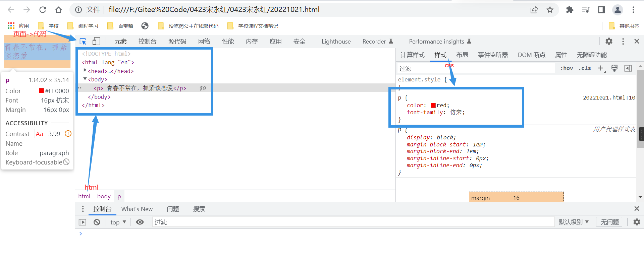The width and height of the screenshot is (644, 267).
Task: Select the 计算样式 tab
Action: (413, 55)
